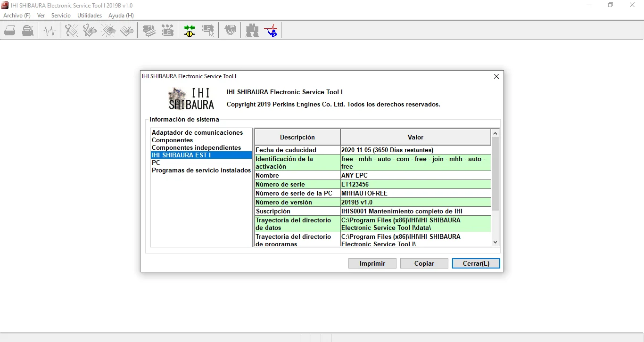Open the Status Tool waveform icon
Screen dimensions: 644x342
50,31
